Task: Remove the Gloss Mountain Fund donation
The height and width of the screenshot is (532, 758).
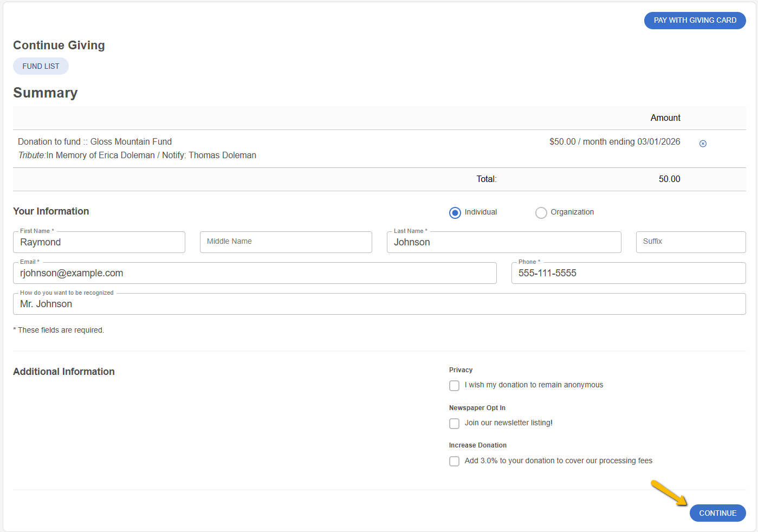Action: (703, 144)
